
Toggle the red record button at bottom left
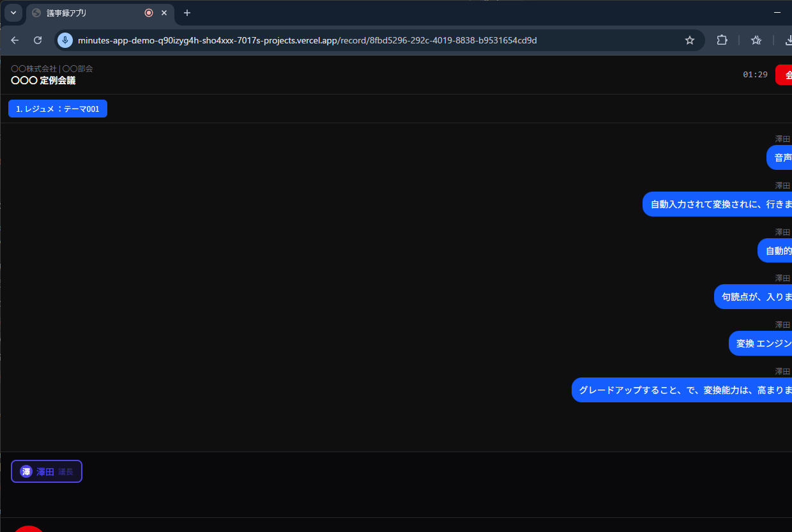(x=28, y=529)
